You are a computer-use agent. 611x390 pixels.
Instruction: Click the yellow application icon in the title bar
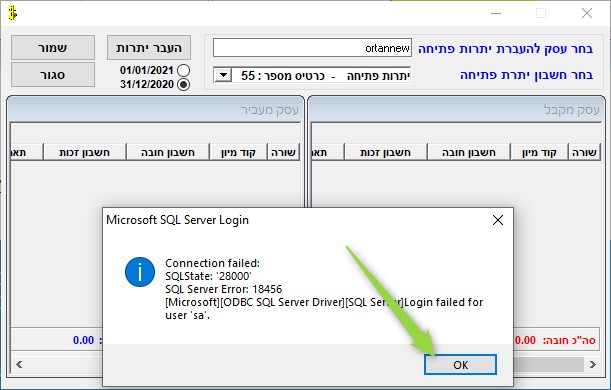[12, 13]
